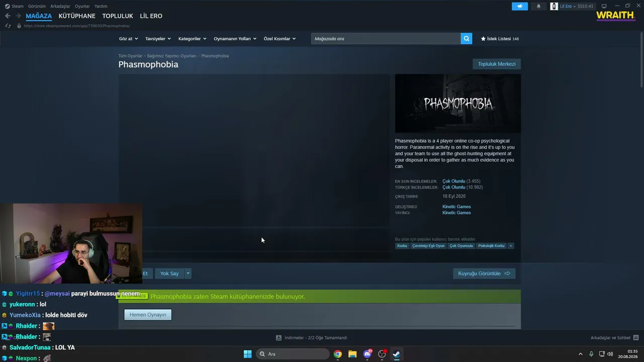The height and width of the screenshot is (362, 644).
Task: Click the Tüm Oyunlar breadcrumb
Action: [130, 56]
